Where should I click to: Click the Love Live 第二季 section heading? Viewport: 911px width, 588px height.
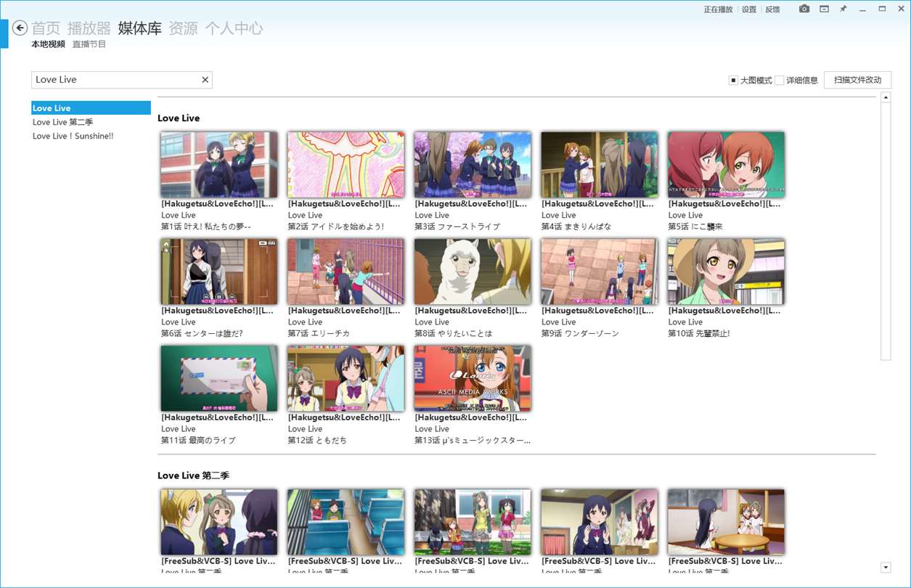click(x=193, y=475)
